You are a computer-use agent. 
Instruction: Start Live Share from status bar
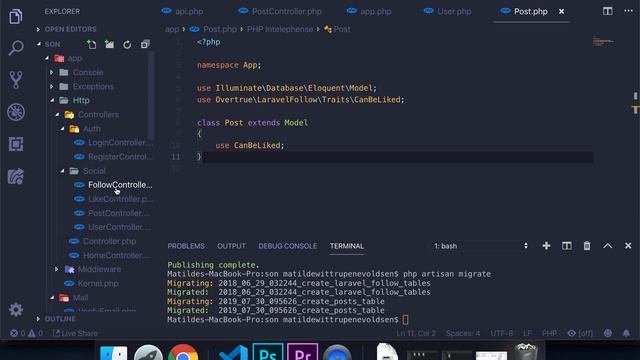(75, 333)
